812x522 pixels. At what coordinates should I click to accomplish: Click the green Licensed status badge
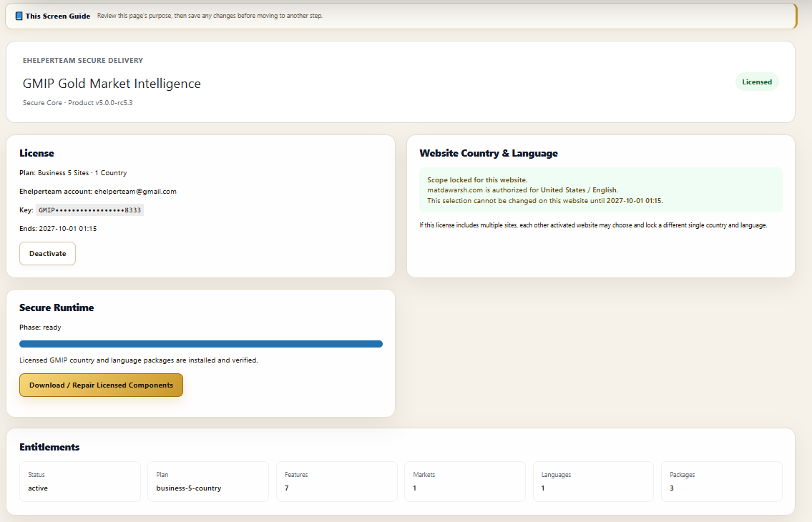point(757,82)
